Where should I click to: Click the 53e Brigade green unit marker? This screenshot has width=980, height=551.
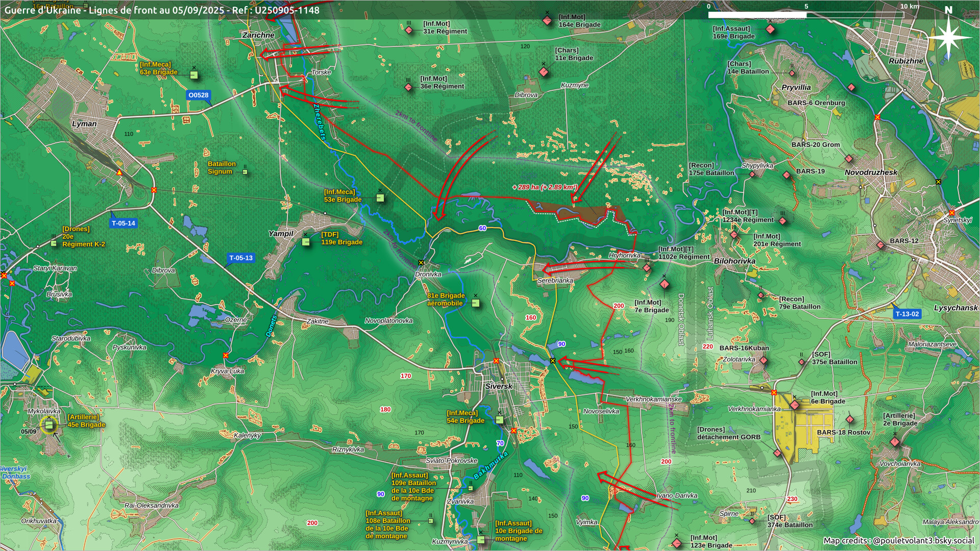[380, 198]
